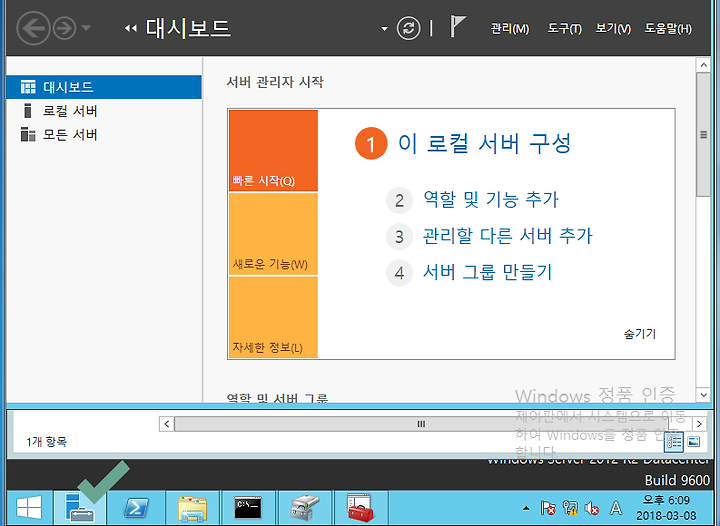Open the 관리(M) menu
The image size is (720, 526).
pyautogui.click(x=509, y=29)
